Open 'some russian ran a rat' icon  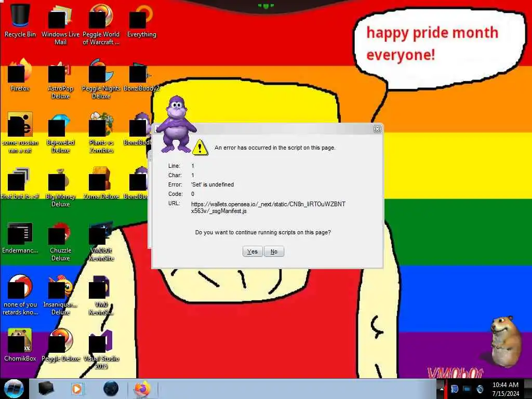[x=20, y=132]
